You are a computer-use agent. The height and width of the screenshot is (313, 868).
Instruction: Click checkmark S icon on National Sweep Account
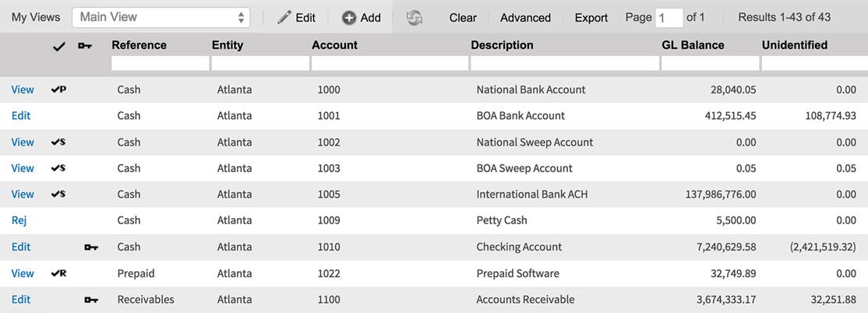(58, 142)
